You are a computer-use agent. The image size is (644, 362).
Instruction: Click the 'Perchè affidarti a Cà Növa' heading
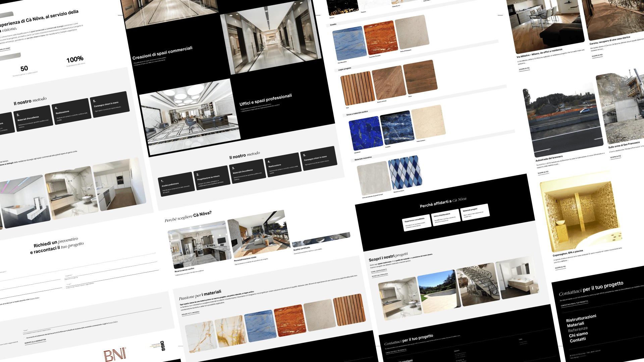click(x=443, y=202)
